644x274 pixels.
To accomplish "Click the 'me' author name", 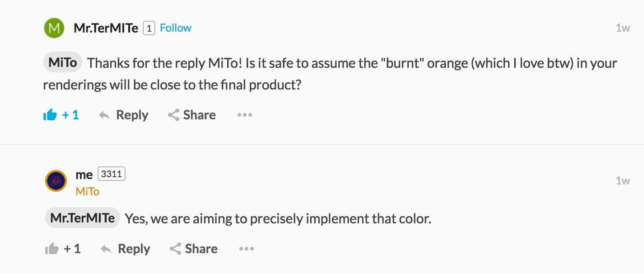I will click(84, 175).
